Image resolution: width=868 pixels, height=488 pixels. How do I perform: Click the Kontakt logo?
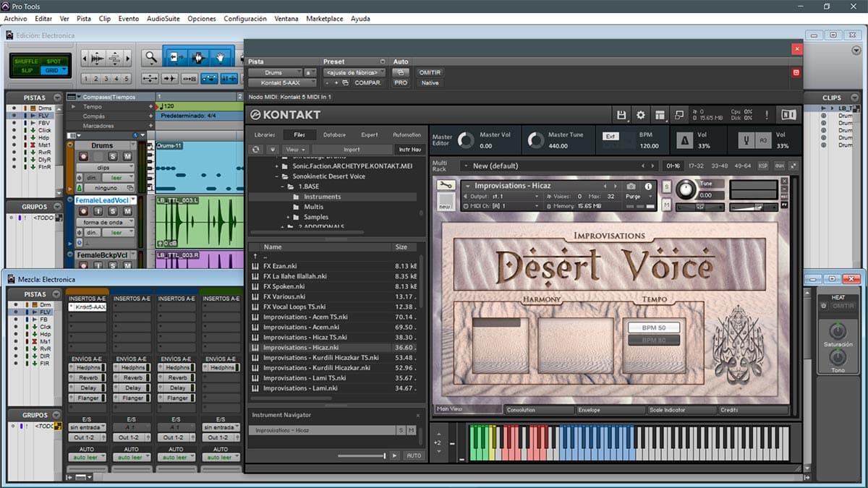[x=286, y=115]
